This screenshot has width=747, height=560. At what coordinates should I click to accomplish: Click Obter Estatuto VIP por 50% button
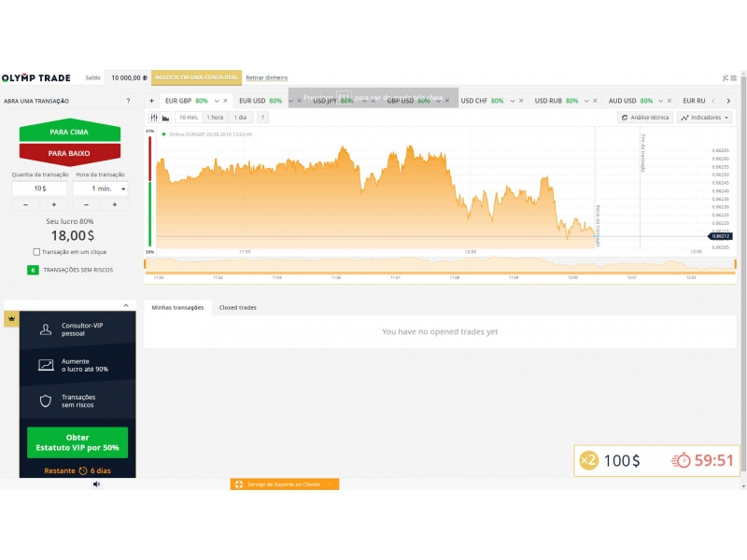coord(78,442)
